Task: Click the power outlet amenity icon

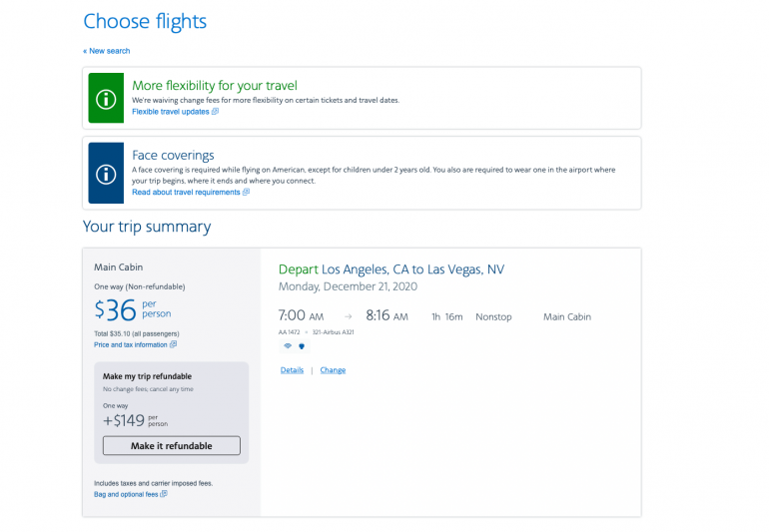Action: point(302,346)
